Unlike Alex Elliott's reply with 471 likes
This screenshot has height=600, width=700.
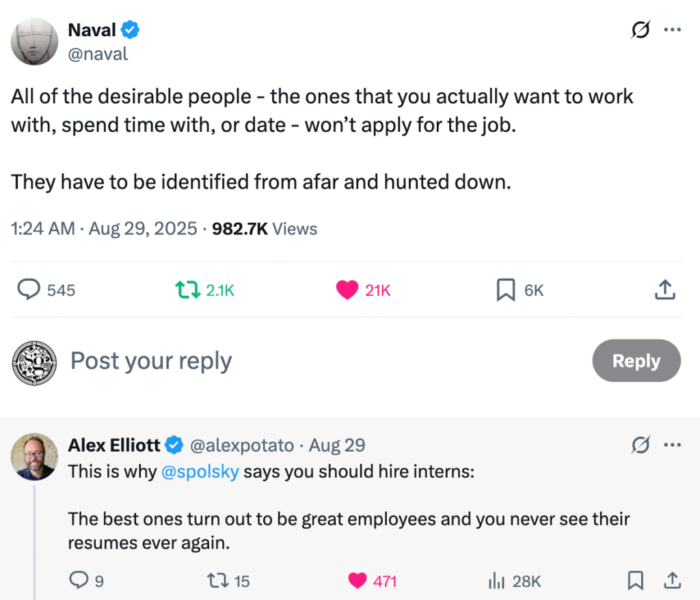click(357, 581)
